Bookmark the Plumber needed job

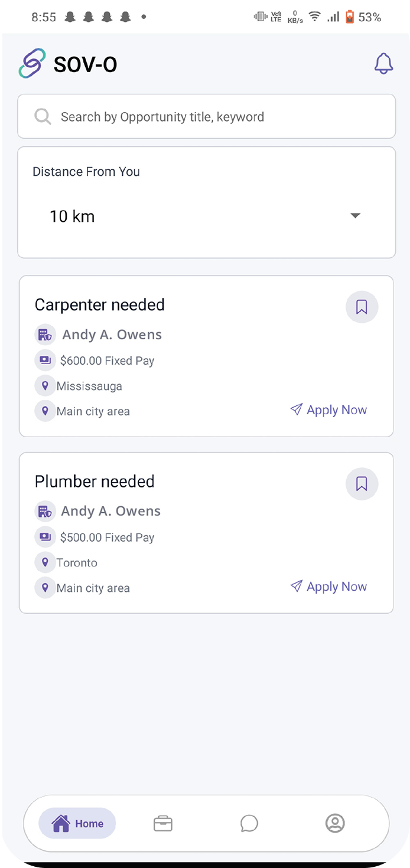click(362, 484)
